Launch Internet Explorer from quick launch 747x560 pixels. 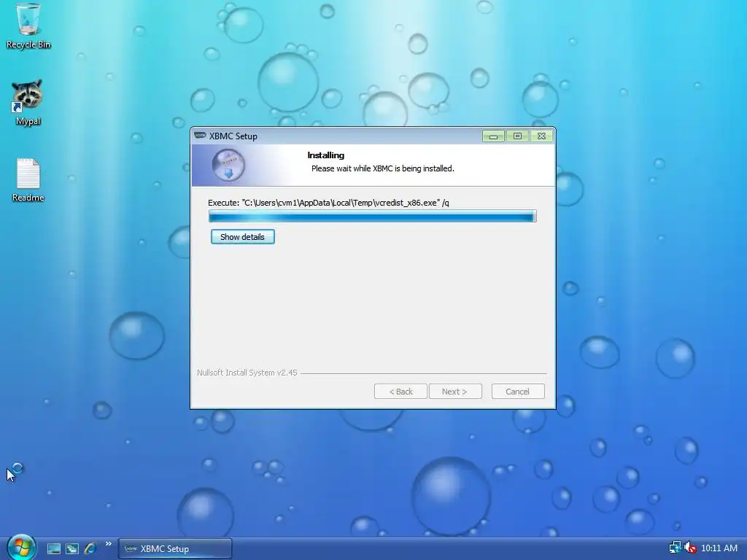[x=90, y=548]
